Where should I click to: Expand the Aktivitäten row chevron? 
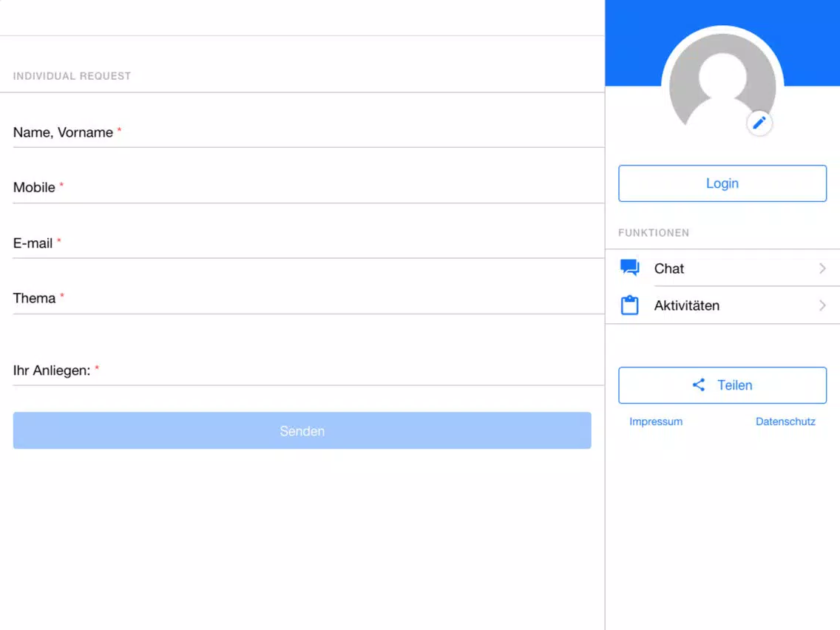pyautogui.click(x=822, y=305)
